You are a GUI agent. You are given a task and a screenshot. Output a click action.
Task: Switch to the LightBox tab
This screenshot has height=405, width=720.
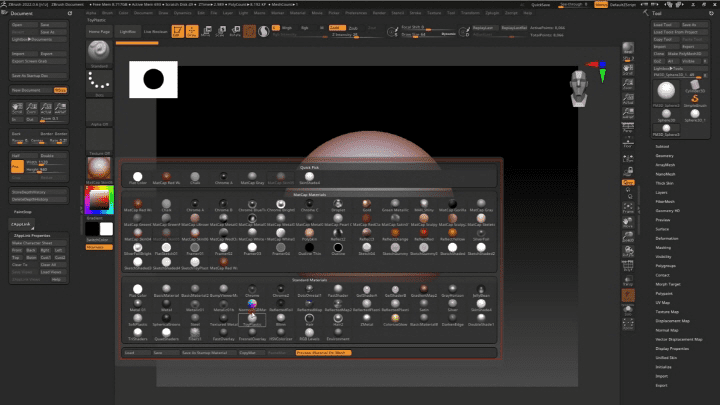click(x=128, y=32)
